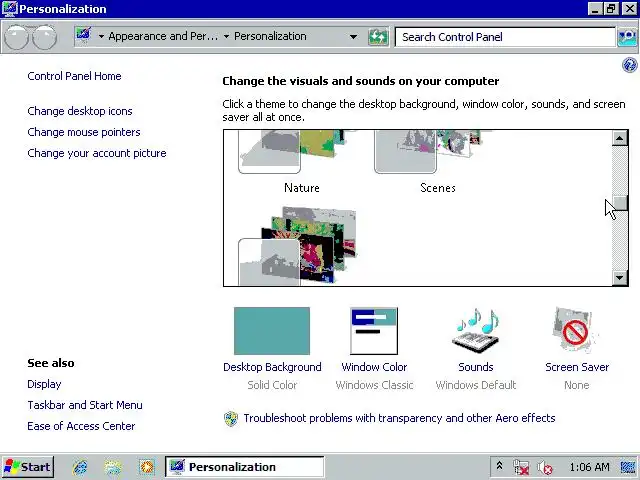Launch Internet Explorer from the taskbar
Viewport: 640px width, 480px height.
tap(80, 467)
